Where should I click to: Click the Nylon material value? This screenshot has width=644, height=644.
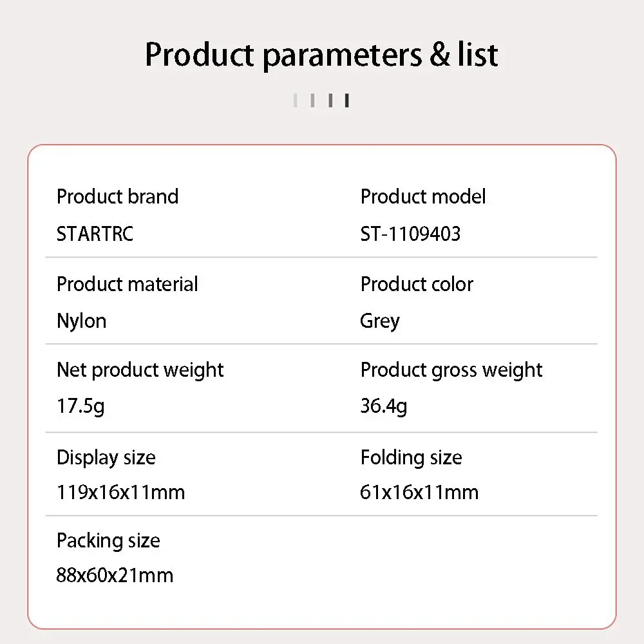pyautogui.click(x=81, y=321)
